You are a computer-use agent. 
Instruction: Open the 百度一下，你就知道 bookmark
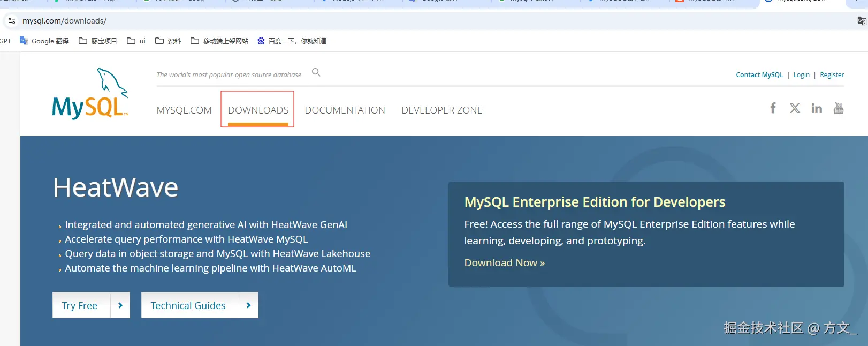pos(292,41)
